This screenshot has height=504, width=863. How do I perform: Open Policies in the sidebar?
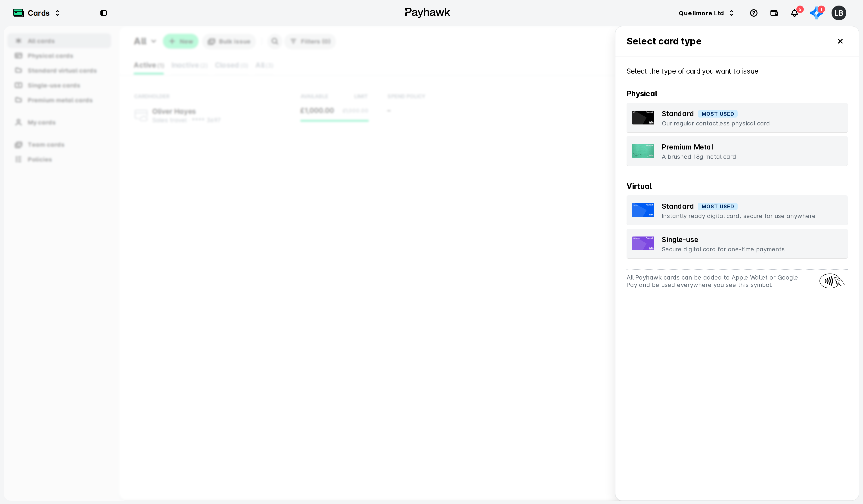pos(59,159)
